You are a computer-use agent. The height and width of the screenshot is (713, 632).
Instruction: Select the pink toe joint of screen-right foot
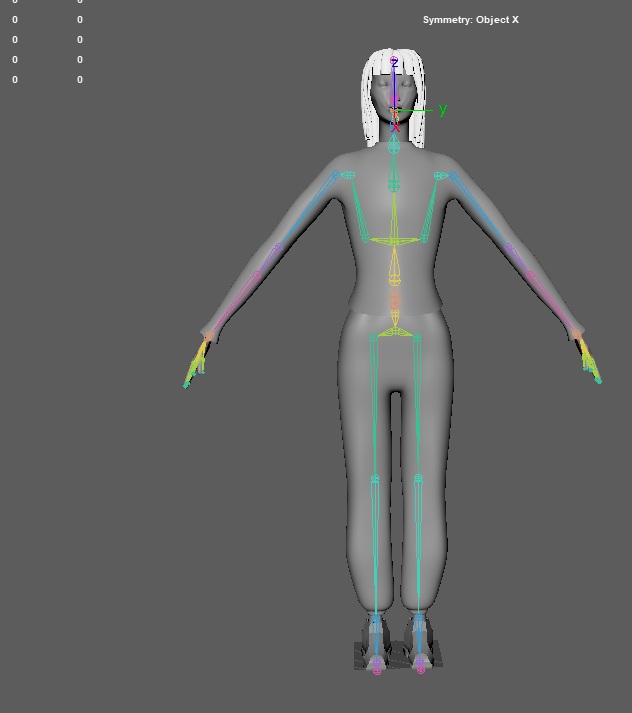pyautogui.click(x=421, y=670)
